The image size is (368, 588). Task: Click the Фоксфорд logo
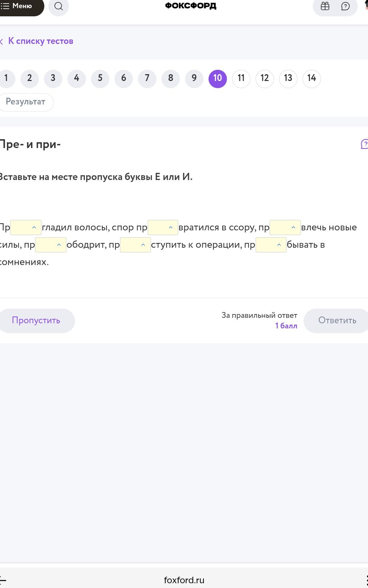(x=191, y=6)
